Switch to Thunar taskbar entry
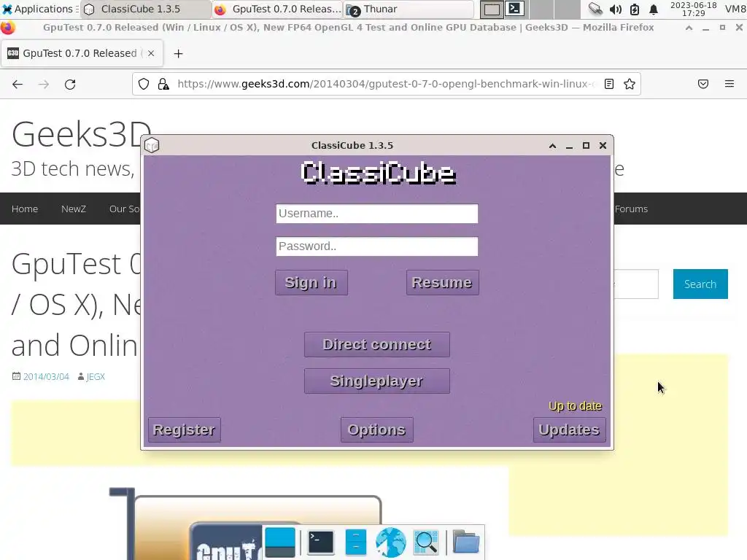747x560 pixels. [x=409, y=9]
